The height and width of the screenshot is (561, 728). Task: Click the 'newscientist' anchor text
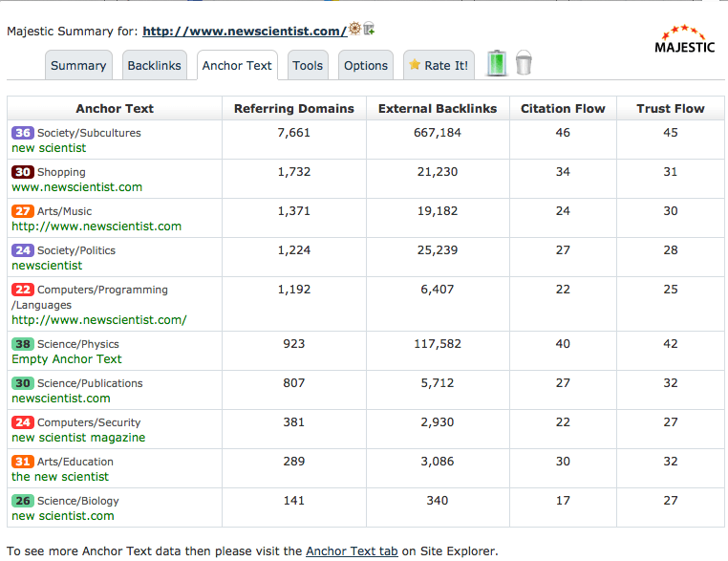click(x=47, y=266)
